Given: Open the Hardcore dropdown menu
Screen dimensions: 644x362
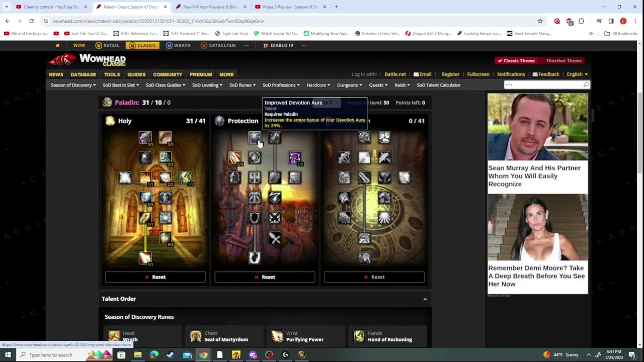Looking at the screenshot, I should pyautogui.click(x=318, y=85).
